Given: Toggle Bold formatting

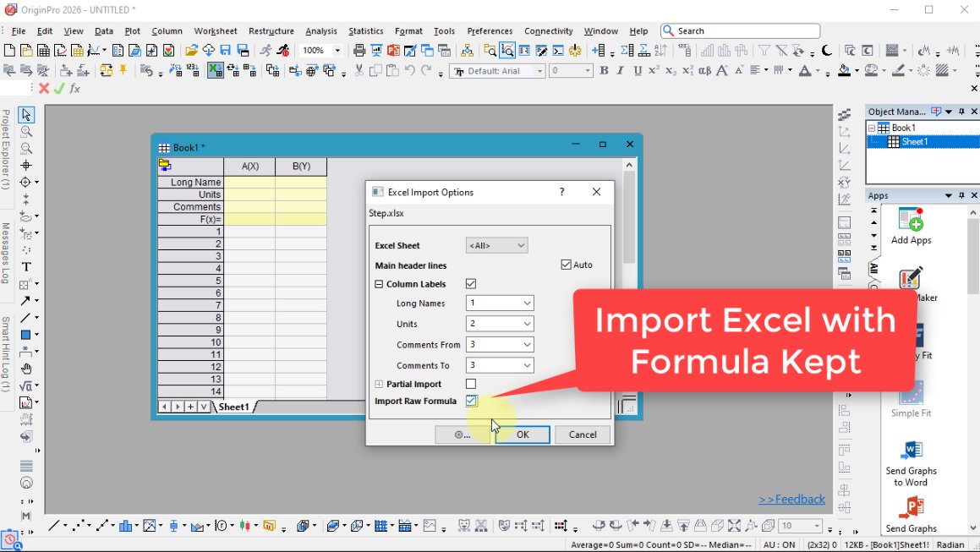Looking at the screenshot, I should (604, 71).
